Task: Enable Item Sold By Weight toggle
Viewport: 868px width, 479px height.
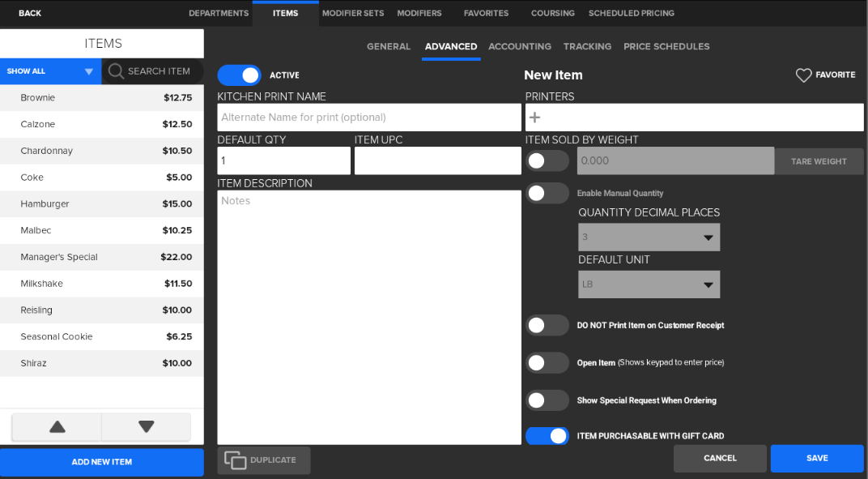Action: [547, 160]
